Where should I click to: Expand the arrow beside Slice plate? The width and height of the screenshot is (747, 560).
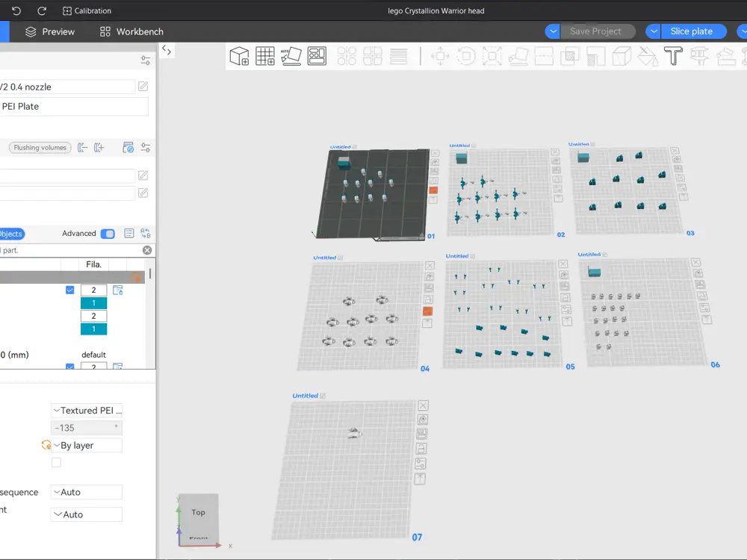tap(654, 31)
